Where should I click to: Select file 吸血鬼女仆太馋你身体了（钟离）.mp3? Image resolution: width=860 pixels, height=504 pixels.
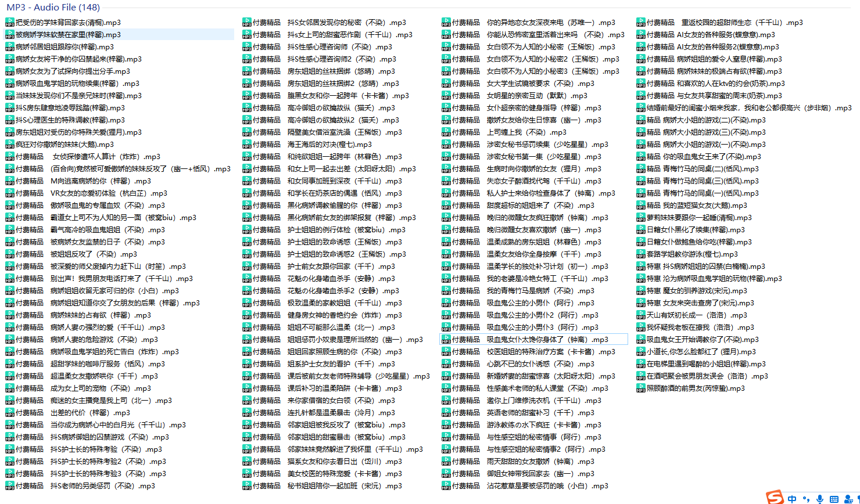(547, 340)
